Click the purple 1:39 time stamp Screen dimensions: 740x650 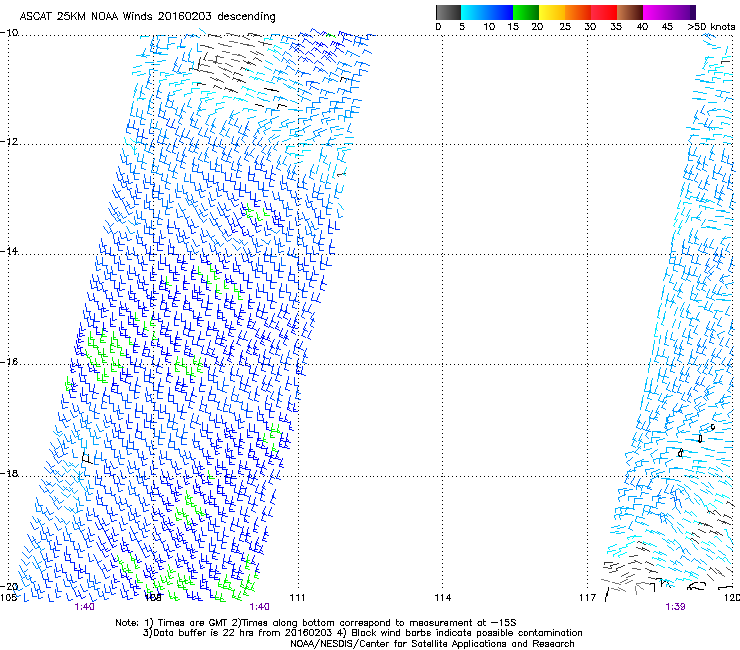click(675, 607)
